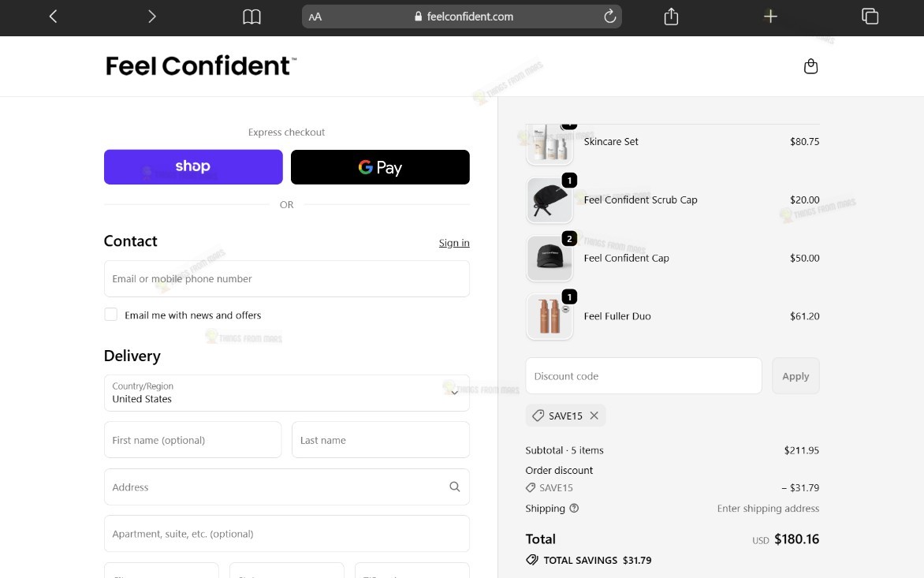Viewport: 924px width, 578px height.
Task: Click the Shipping help question icon
Action: pos(574,508)
